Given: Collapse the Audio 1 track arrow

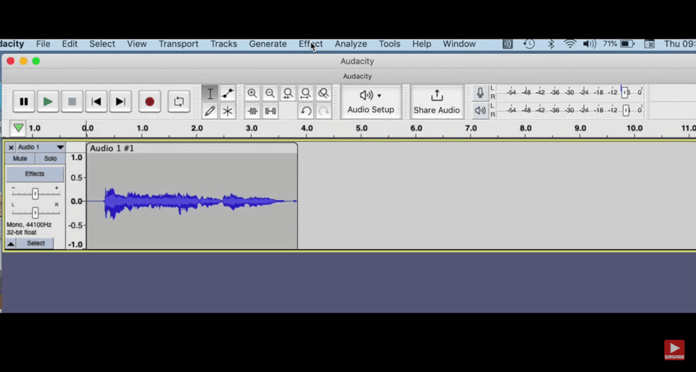Looking at the screenshot, I should click(x=11, y=243).
